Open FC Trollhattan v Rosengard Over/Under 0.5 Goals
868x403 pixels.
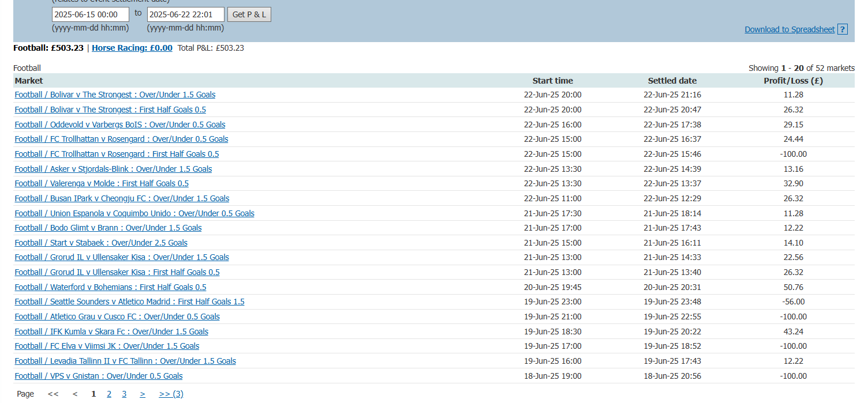121,139
